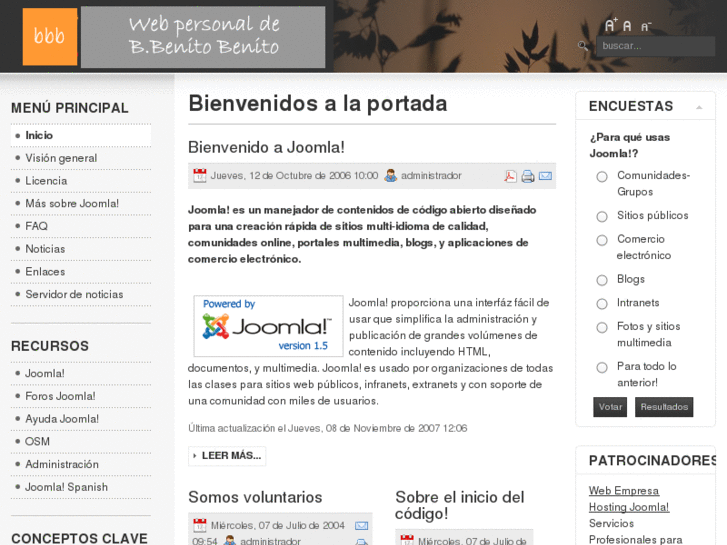Open Joomla! Spanish link
The image size is (727, 545).
(81, 487)
